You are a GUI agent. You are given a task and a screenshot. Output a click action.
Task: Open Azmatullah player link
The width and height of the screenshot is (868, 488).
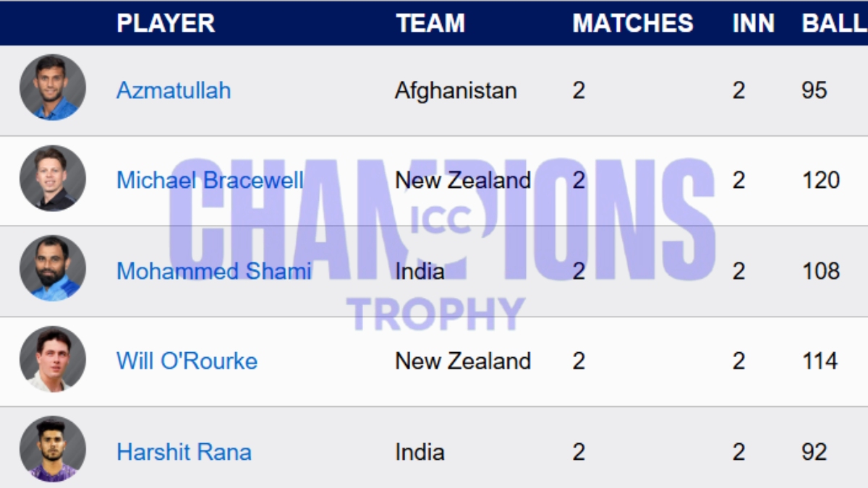pos(174,90)
